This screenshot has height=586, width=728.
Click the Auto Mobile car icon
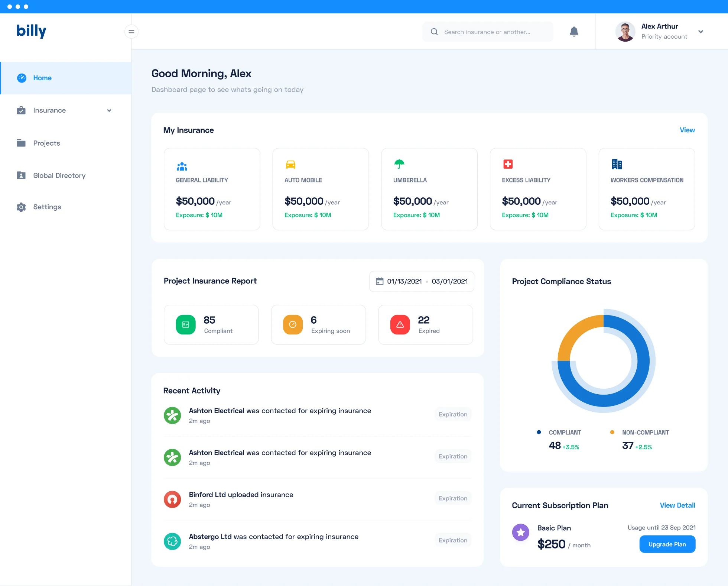point(290,165)
